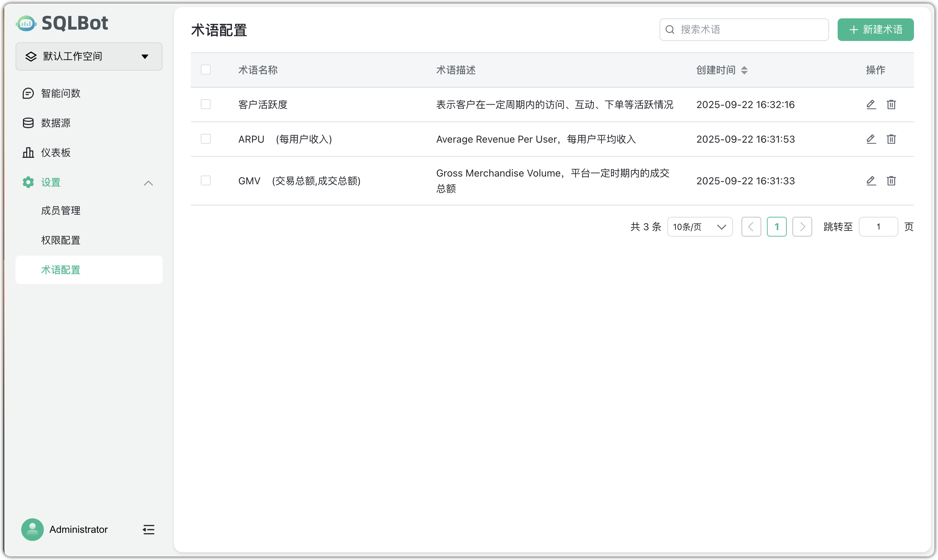Click the 新建术语 button
The height and width of the screenshot is (560, 938).
(x=875, y=29)
